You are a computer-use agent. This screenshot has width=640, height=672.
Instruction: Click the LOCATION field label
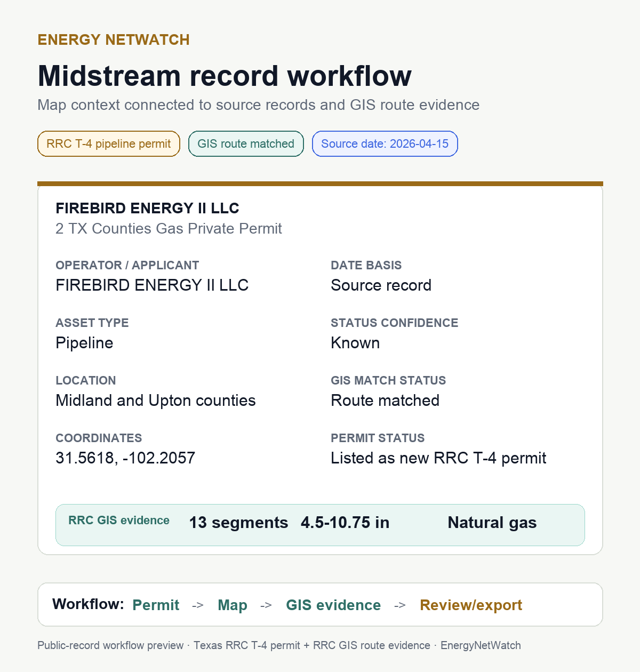pyautogui.click(x=86, y=381)
